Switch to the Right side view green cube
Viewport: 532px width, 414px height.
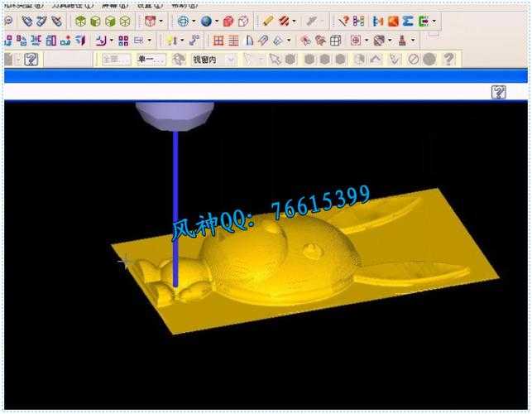point(110,22)
